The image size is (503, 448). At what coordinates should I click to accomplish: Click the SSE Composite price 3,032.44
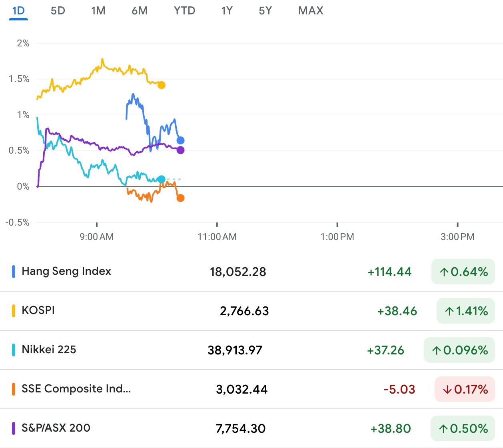pyautogui.click(x=242, y=390)
